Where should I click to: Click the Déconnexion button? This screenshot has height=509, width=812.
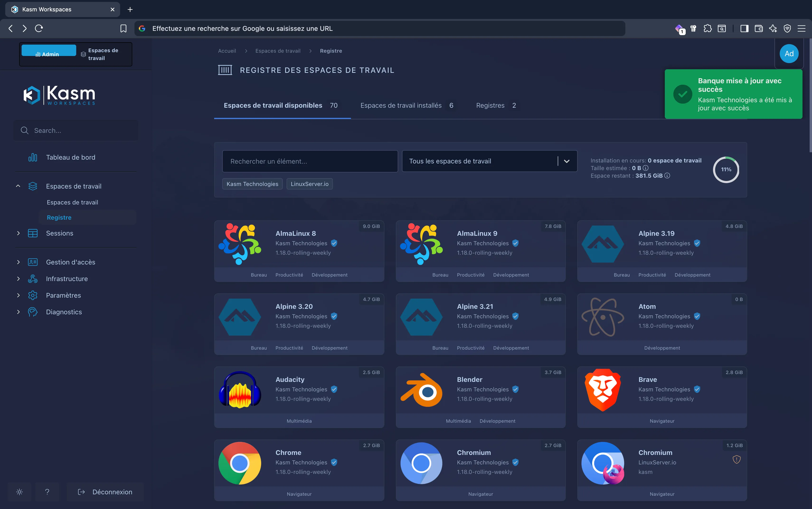click(x=105, y=492)
